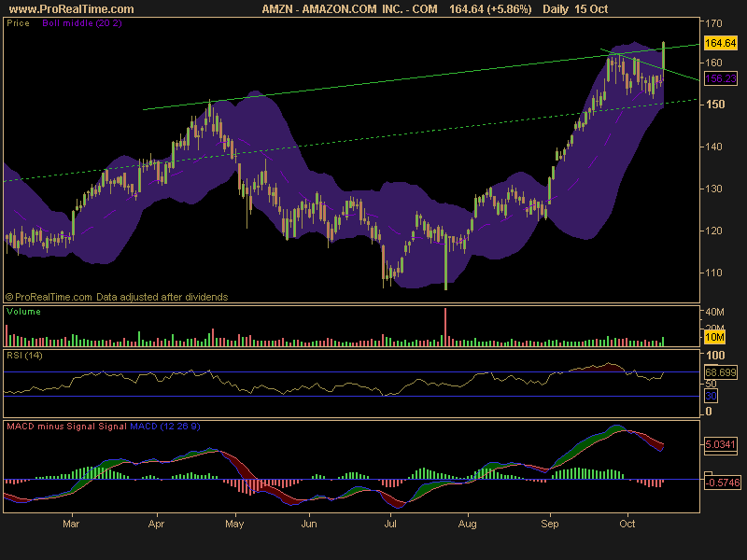747x560 pixels.
Task: Click the Sep date axis label
Action: tap(550, 525)
